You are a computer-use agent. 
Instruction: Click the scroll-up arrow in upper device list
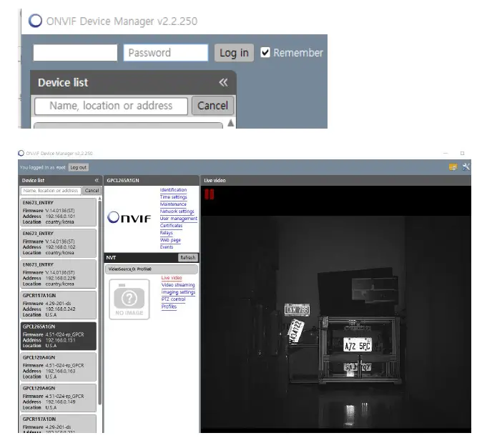pos(230,123)
